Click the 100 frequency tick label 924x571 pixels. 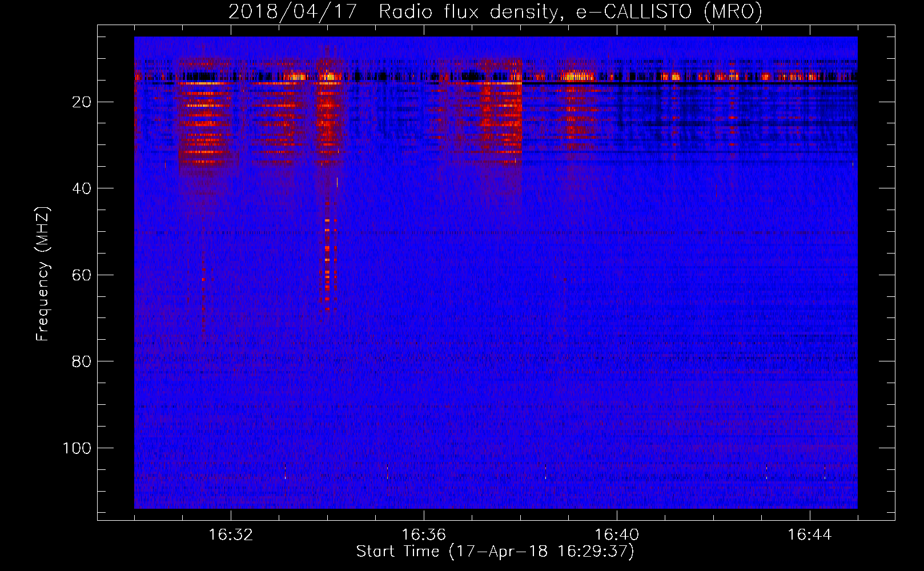(77, 448)
